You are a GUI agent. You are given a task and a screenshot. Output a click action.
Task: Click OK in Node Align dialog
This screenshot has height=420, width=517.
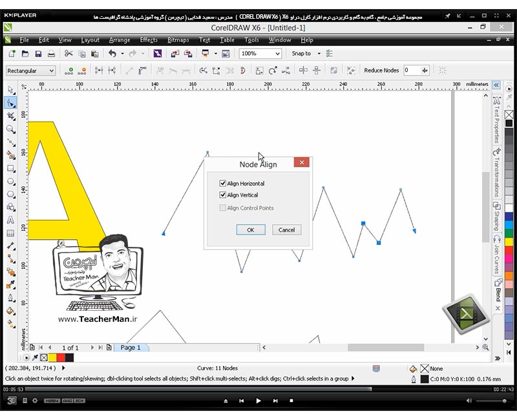(251, 230)
